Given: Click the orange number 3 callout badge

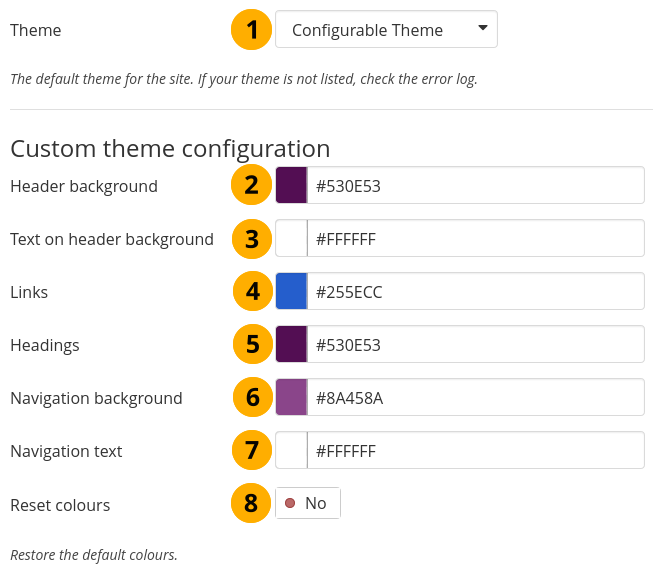Looking at the screenshot, I should [252, 239].
